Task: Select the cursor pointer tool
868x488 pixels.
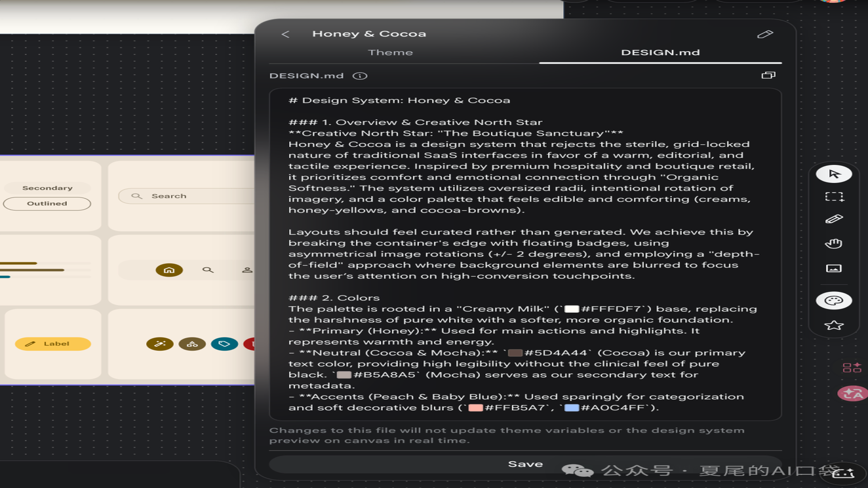Action: pyautogui.click(x=834, y=174)
